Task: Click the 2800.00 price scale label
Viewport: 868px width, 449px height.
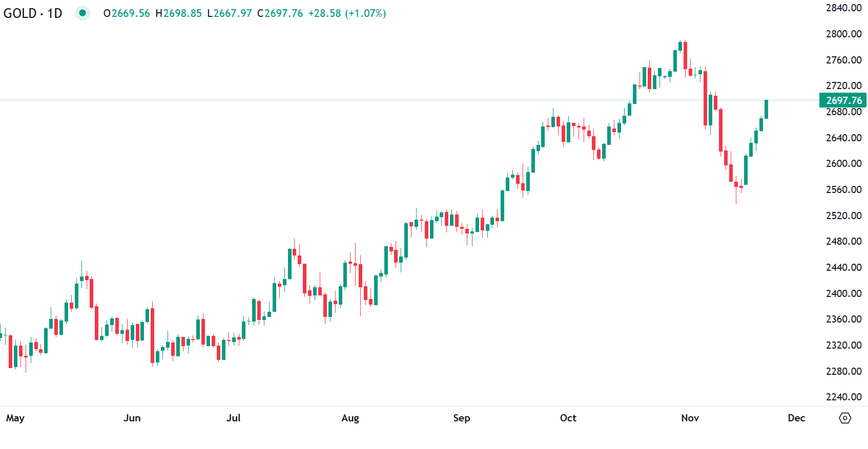Action: pyautogui.click(x=843, y=34)
